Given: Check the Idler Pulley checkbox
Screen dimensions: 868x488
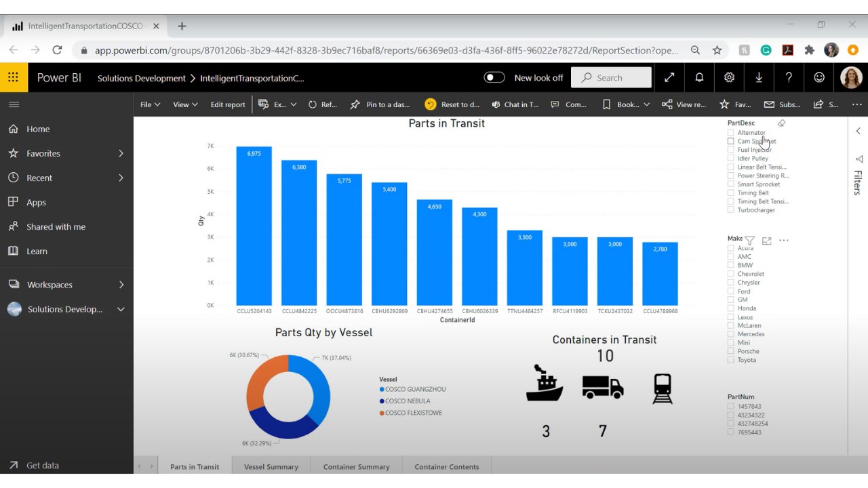Looking at the screenshot, I should coord(731,159).
